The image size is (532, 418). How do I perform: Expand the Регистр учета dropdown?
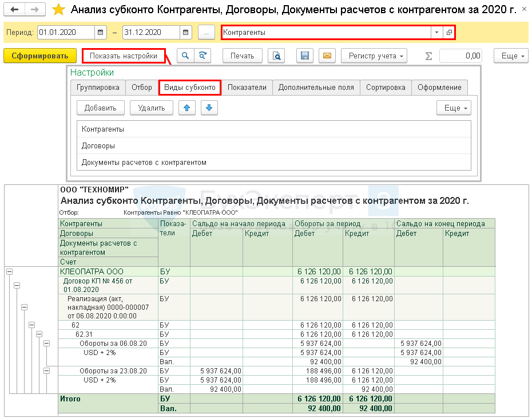click(374, 56)
